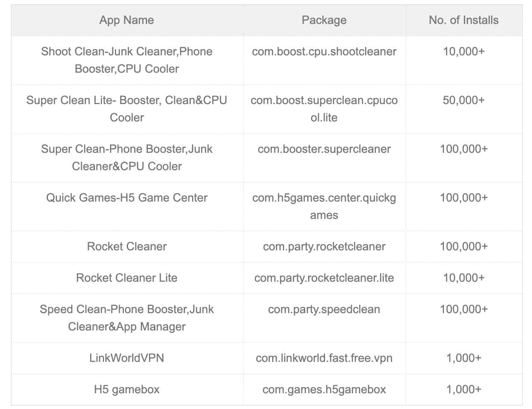Select the Rocket Cleaner Lite app name
Image resolution: width=532 pixels, height=409 pixels.
pyautogui.click(x=126, y=278)
